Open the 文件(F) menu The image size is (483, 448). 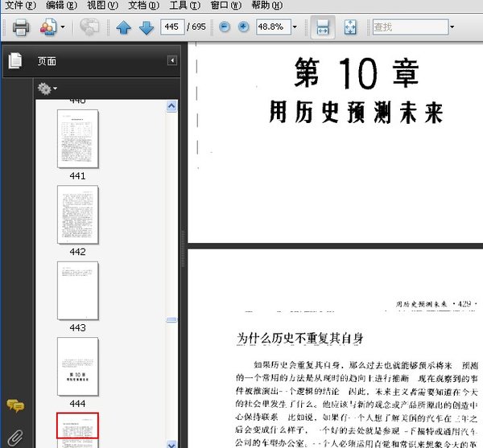[x=20, y=6]
